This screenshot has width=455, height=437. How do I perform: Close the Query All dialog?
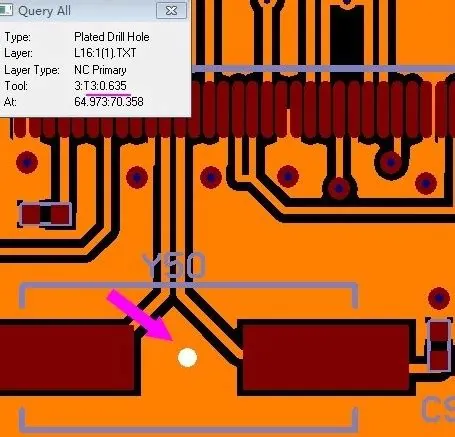171,11
